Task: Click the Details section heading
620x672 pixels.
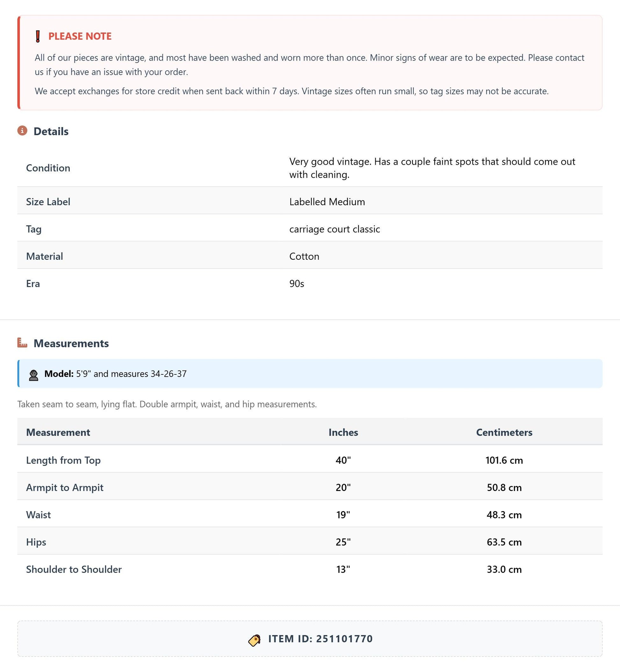Action: point(51,131)
